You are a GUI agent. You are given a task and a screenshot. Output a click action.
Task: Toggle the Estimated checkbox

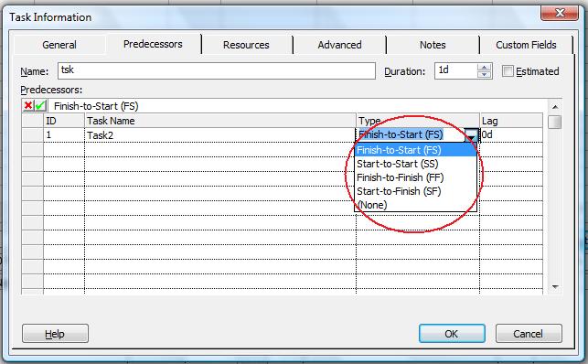[508, 70]
